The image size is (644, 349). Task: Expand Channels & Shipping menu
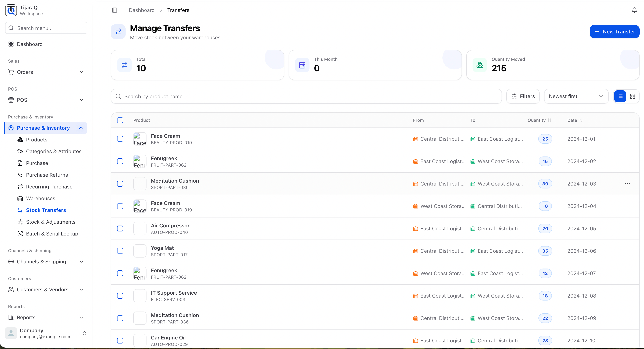(46, 262)
